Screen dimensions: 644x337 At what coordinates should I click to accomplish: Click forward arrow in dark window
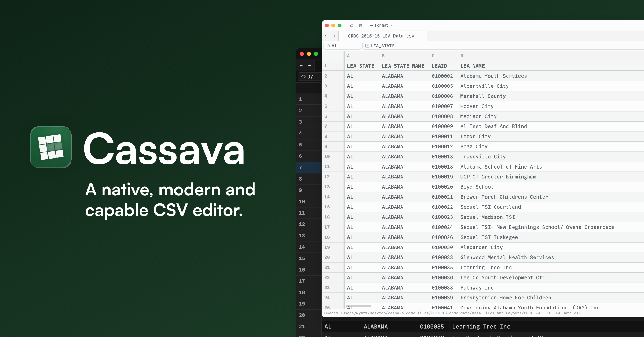click(x=310, y=65)
